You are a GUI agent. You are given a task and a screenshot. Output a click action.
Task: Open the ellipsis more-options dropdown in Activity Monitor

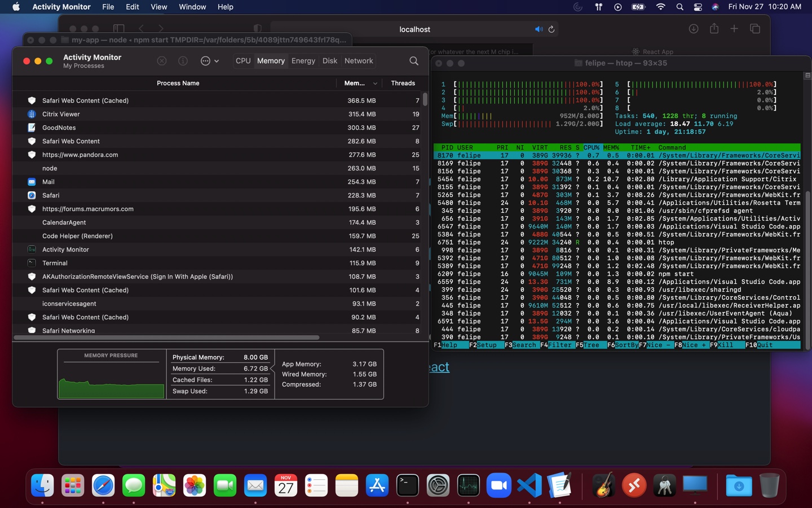pos(209,61)
